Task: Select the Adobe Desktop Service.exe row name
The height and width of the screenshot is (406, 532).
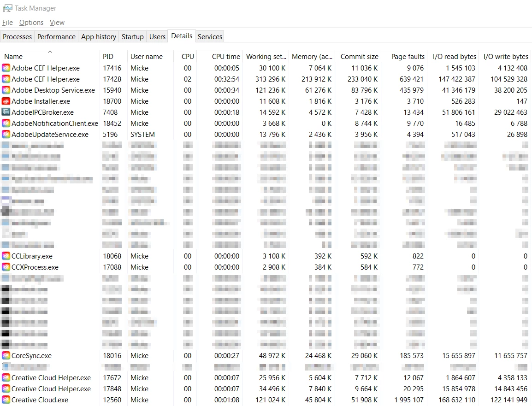Action: click(x=53, y=90)
